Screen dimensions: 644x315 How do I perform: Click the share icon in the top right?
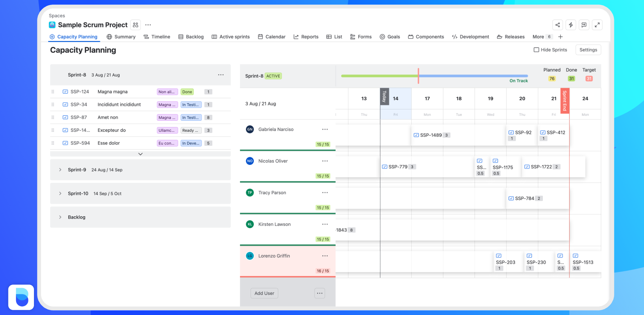click(558, 25)
